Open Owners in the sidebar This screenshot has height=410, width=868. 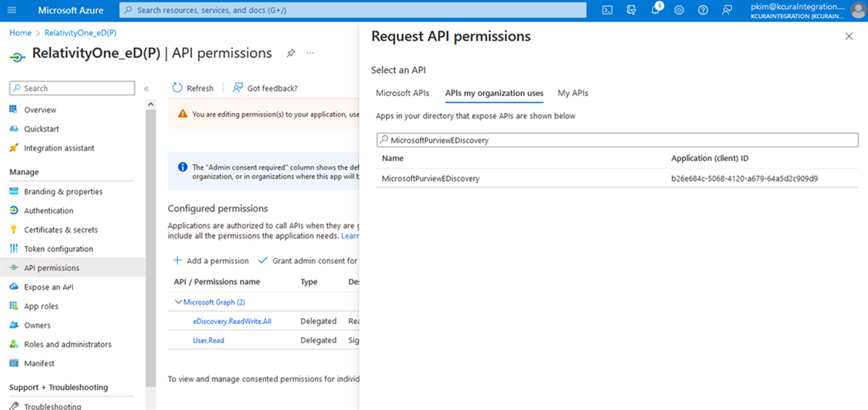(x=37, y=326)
